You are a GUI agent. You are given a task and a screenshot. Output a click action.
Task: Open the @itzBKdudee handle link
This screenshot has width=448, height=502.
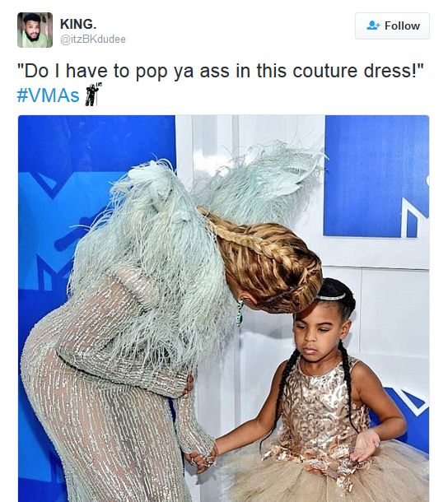pos(93,40)
